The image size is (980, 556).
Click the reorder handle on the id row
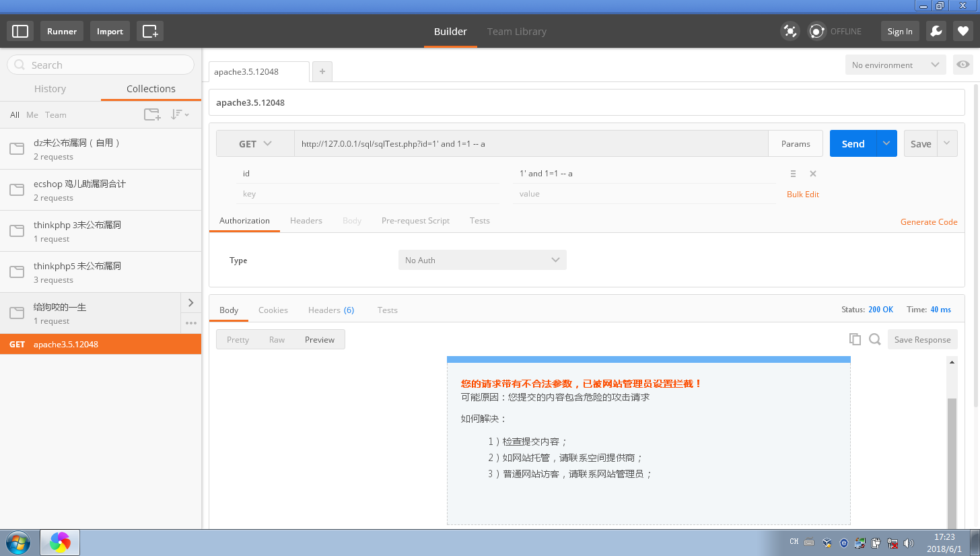[793, 174]
